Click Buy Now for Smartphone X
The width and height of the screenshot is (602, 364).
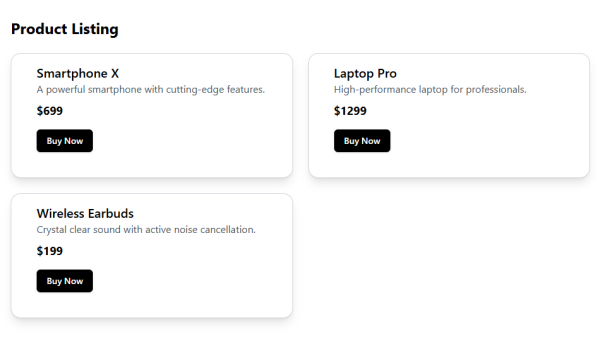pyautogui.click(x=64, y=141)
